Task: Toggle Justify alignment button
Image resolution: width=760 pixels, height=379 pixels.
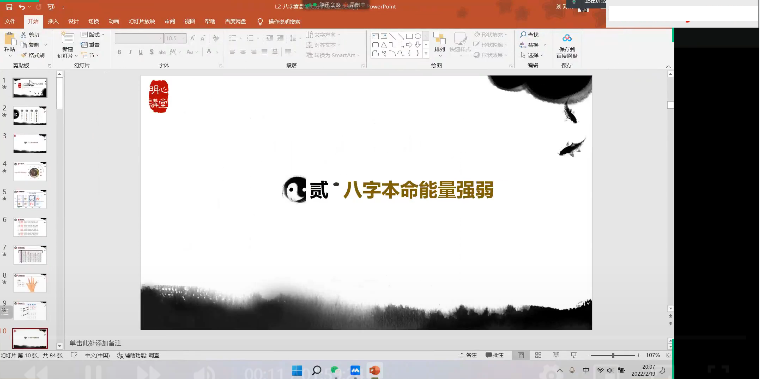Action: pyautogui.click(x=264, y=52)
